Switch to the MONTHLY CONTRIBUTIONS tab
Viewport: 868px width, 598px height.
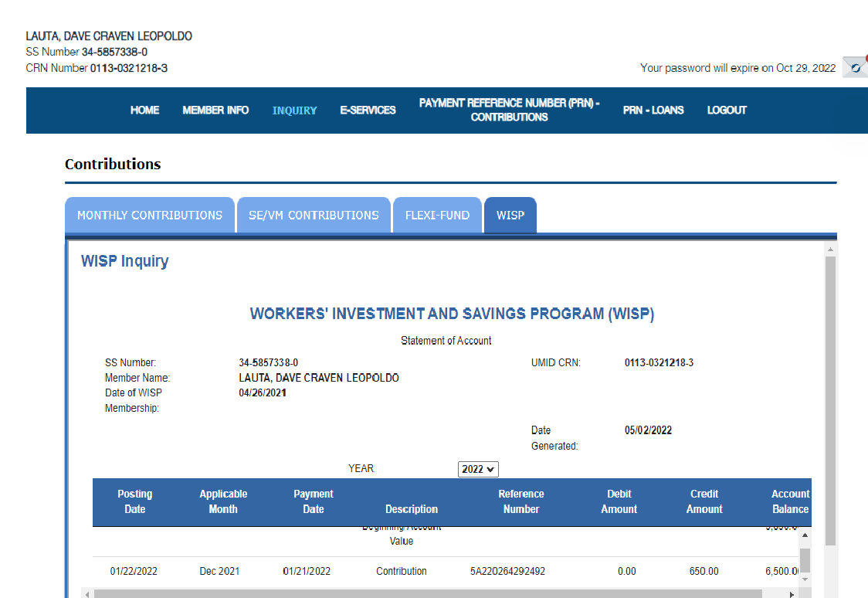coord(150,216)
